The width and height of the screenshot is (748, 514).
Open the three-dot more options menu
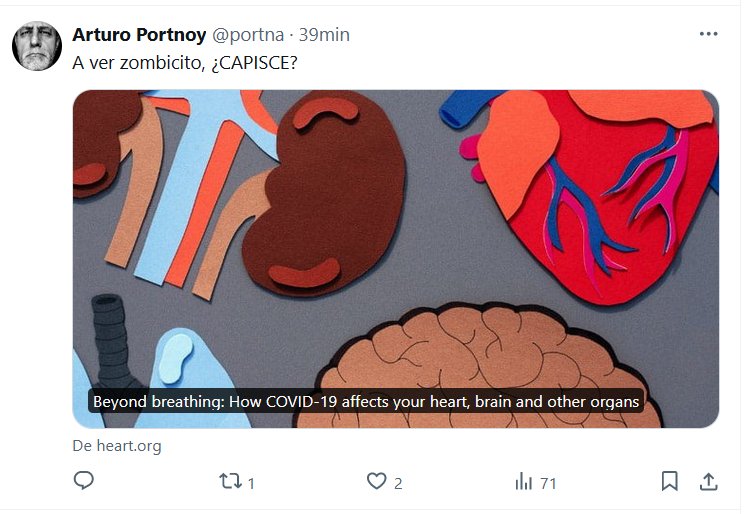[708, 34]
